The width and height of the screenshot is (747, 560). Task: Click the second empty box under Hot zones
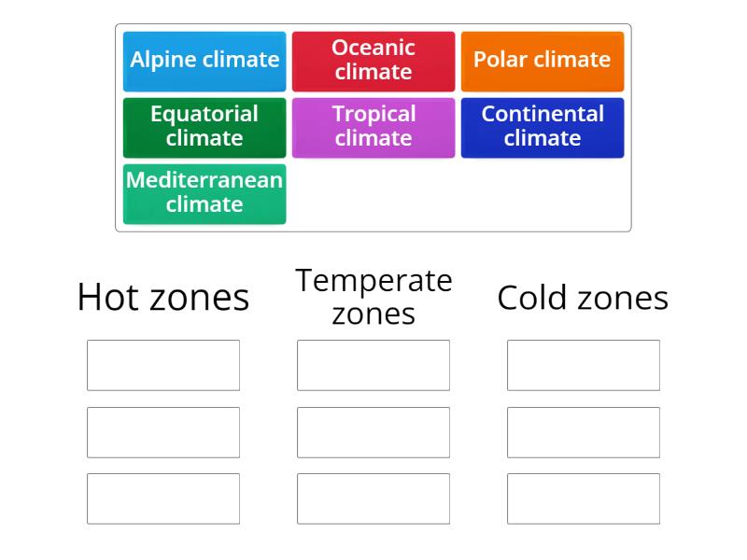163,431
